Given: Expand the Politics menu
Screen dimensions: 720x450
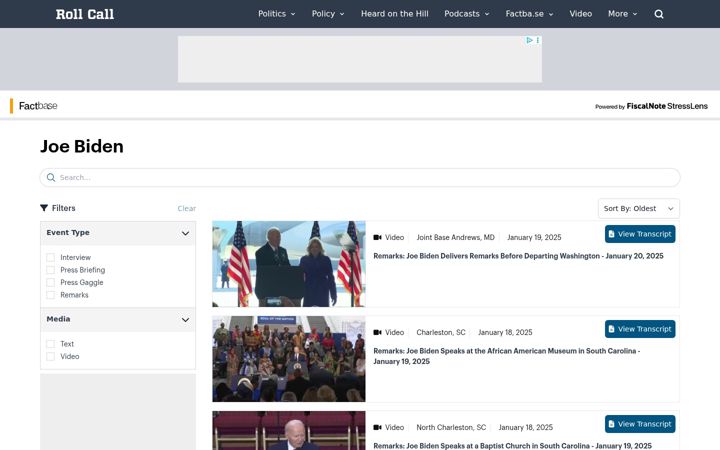Looking at the screenshot, I should click(276, 14).
